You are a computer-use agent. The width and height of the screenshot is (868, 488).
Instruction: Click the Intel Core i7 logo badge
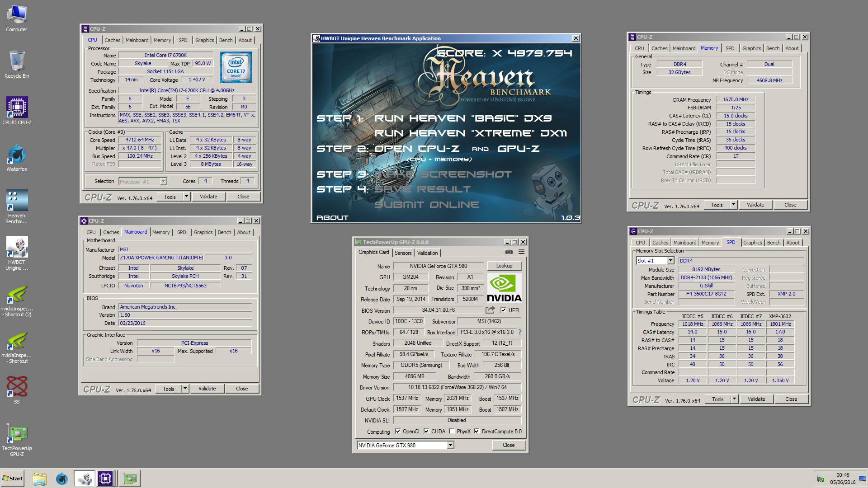pos(236,67)
